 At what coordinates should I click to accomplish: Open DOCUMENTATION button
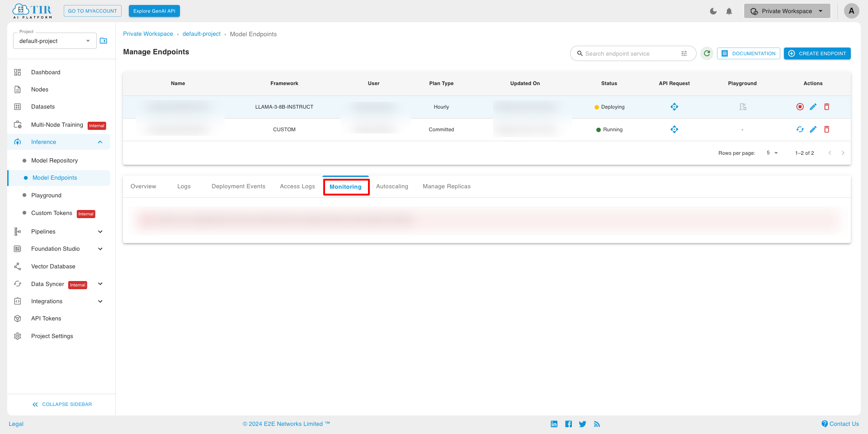pyautogui.click(x=748, y=53)
